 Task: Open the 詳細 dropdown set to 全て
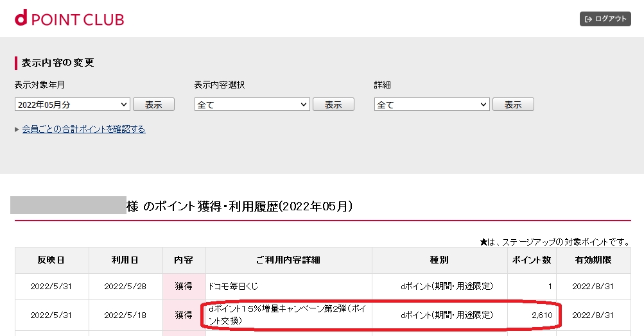point(432,105)
